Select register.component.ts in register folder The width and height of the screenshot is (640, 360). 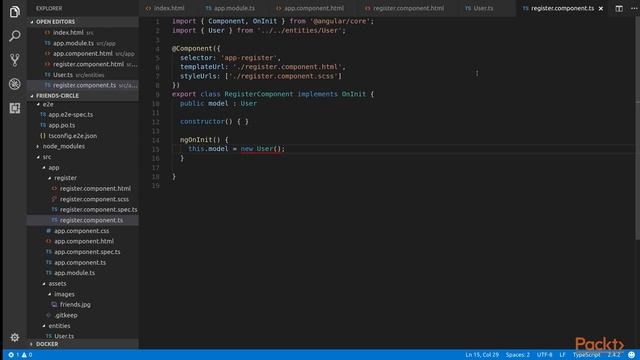pyautogui.click(x=91, y=220)
